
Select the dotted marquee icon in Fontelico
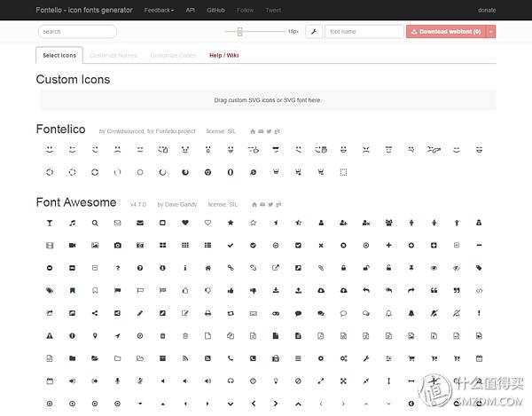coord(343,172)
